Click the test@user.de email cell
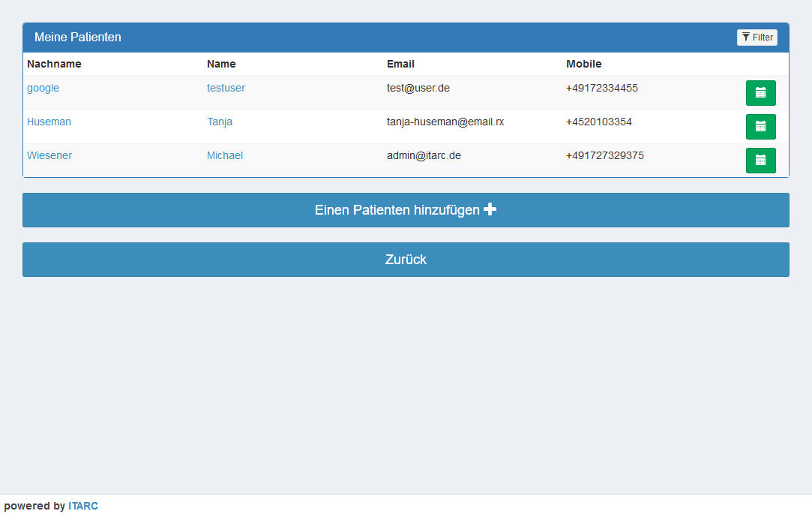812x517 pixels. point(418,88)
